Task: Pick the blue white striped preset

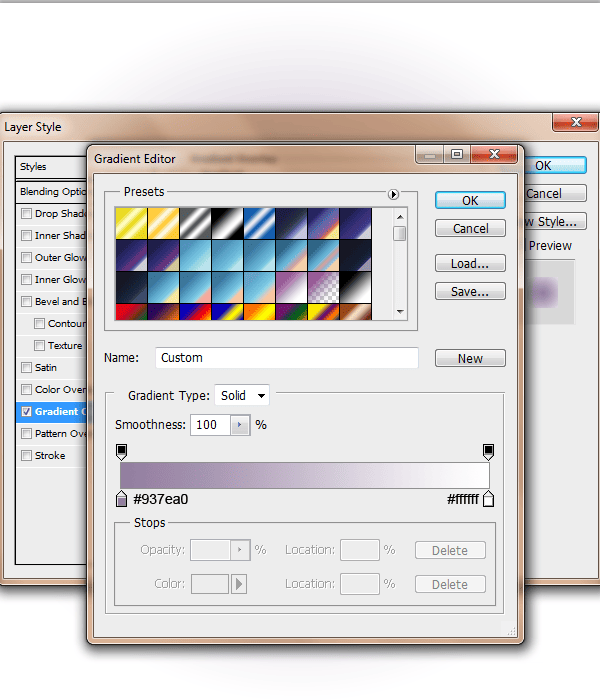Action: coord(259,223)
